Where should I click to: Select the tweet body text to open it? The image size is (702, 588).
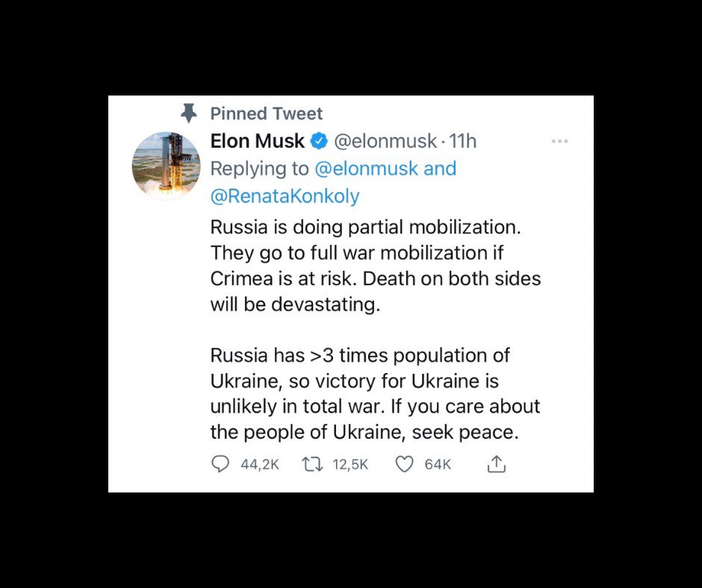[373, 328]
